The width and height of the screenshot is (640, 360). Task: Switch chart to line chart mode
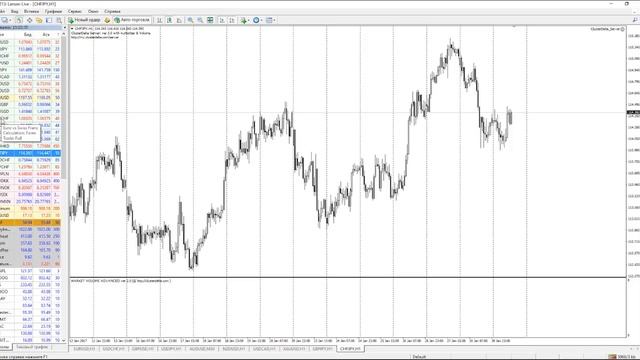[179, 20]
